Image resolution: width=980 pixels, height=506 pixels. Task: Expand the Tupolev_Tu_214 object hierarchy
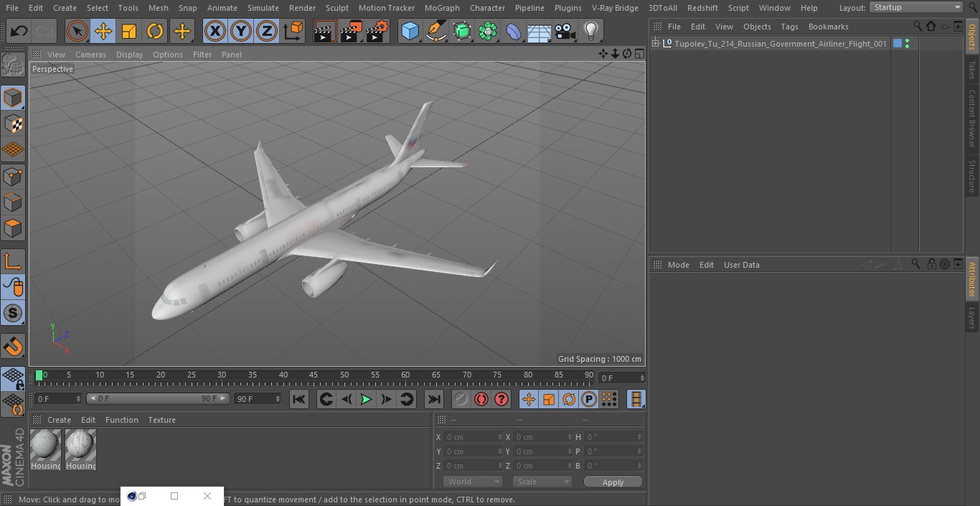click(x=656, y=44)
